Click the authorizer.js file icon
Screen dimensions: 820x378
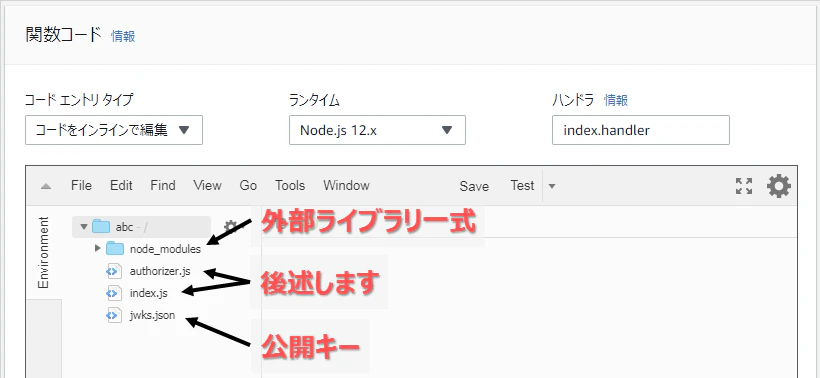(114, 271)
